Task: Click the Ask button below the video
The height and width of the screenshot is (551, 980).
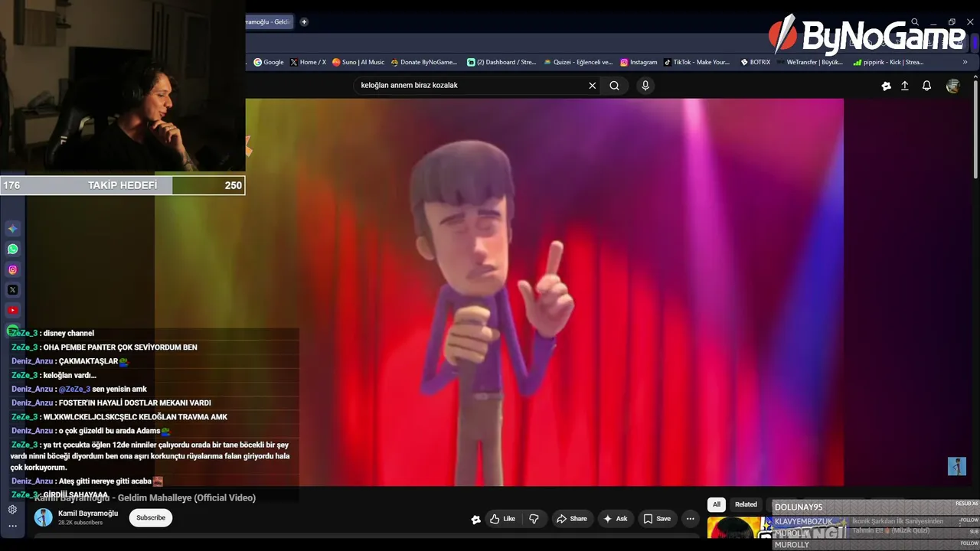Action: [616, 519]
